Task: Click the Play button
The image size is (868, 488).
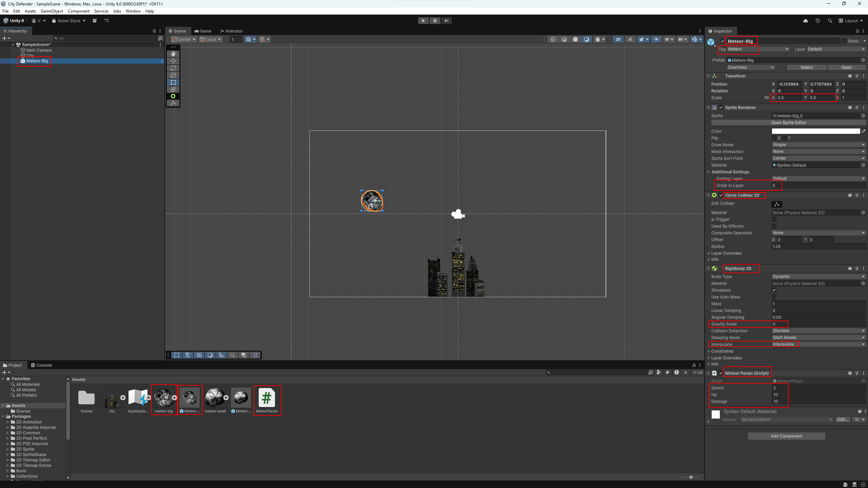Action: (x=423, y=21)
